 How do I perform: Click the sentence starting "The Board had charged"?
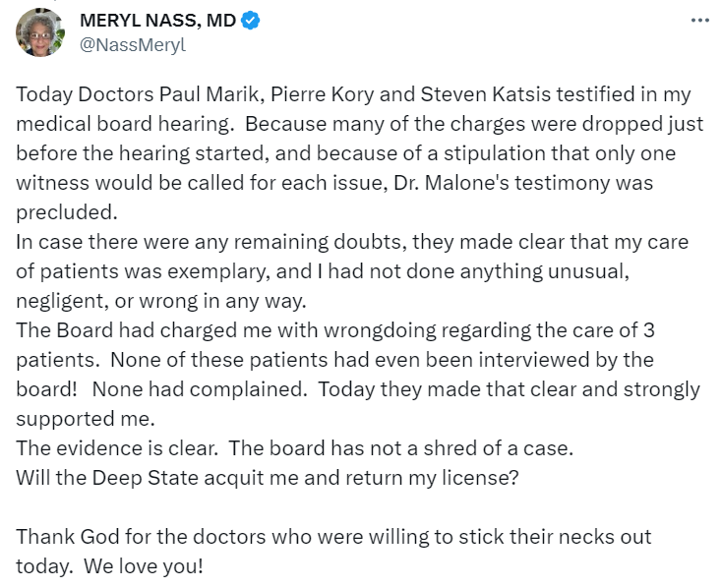pos(197,330)
